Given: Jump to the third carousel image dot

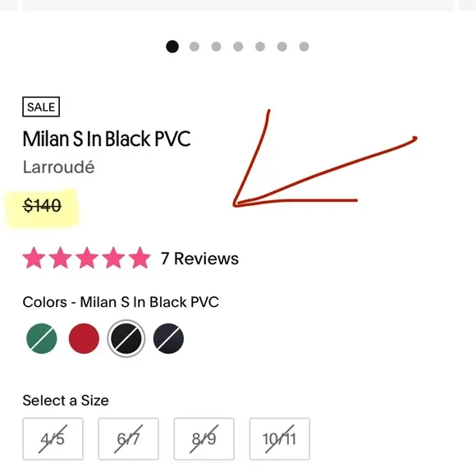Looking at the screenshot, I should (216, 47).
